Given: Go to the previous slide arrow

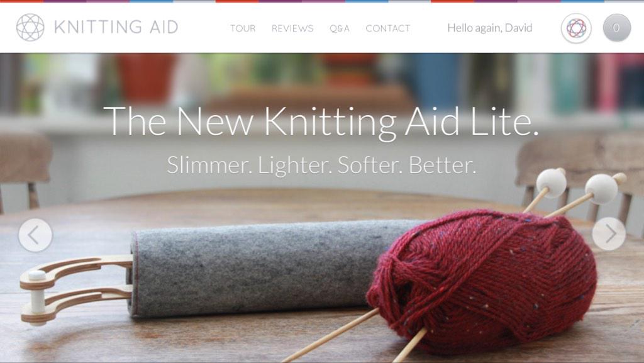Looking at the screenshot, I should pos(35,235).
